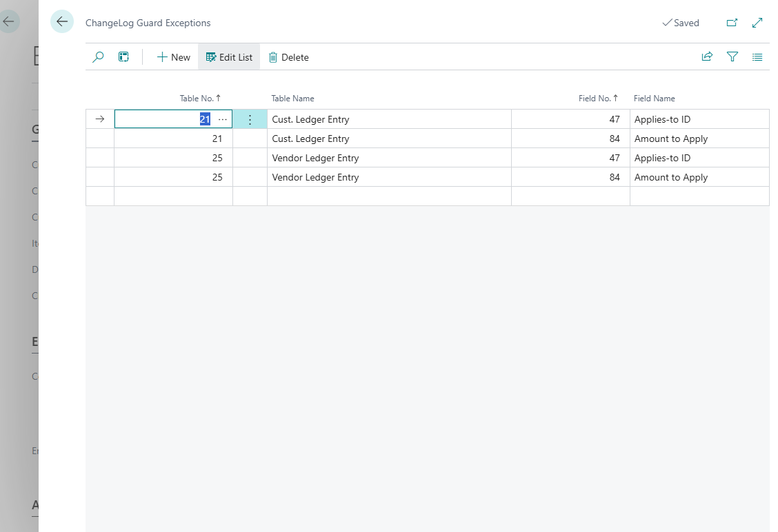The height and width of the screenshot is (532, 778).
Task: Click the row selector arrow of first row
Action: pos(100,119)
